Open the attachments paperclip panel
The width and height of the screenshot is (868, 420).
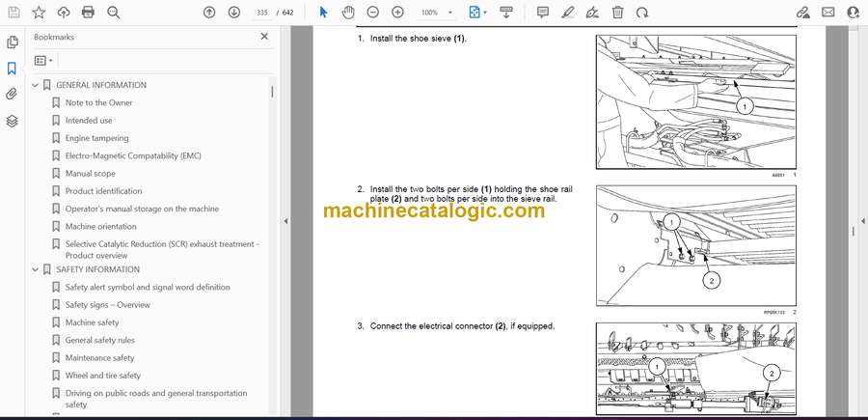(x=12, y=95)
